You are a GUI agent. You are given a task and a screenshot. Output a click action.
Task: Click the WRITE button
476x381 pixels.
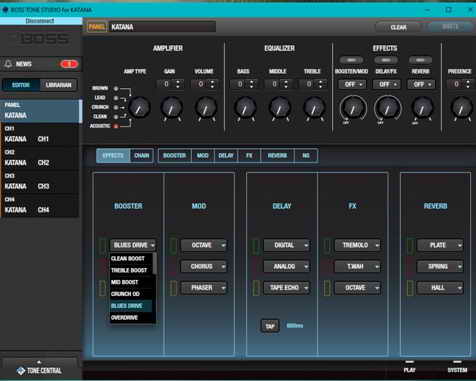pos(450,27)
